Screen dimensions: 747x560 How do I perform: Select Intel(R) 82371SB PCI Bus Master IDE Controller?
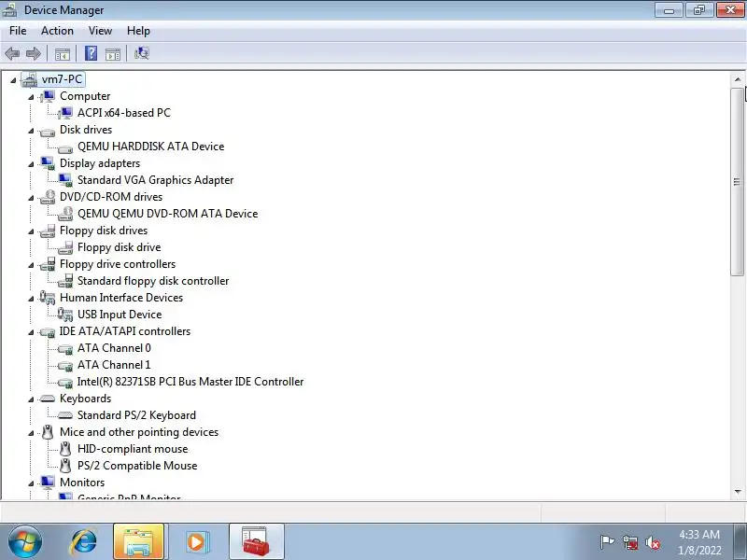(190, 382)
